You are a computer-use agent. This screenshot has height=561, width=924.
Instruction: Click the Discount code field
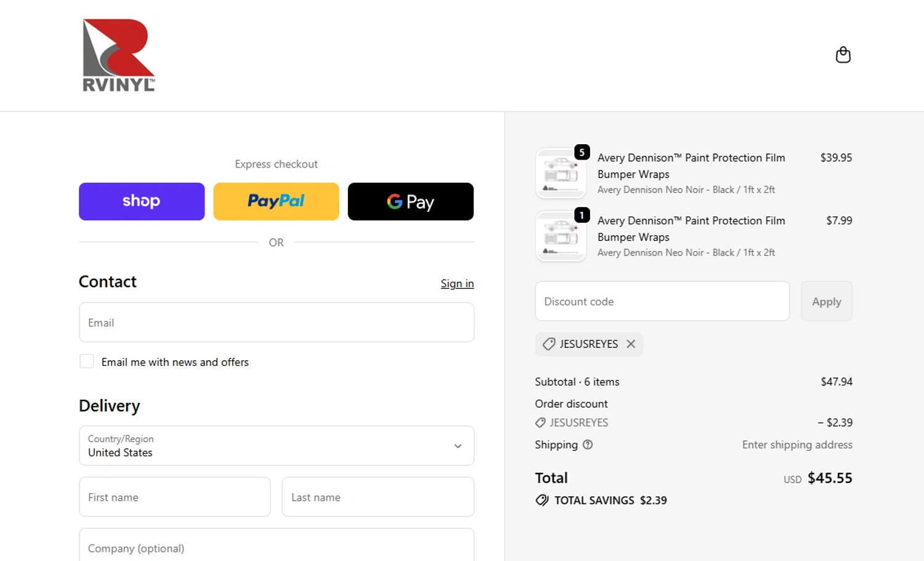662,301
